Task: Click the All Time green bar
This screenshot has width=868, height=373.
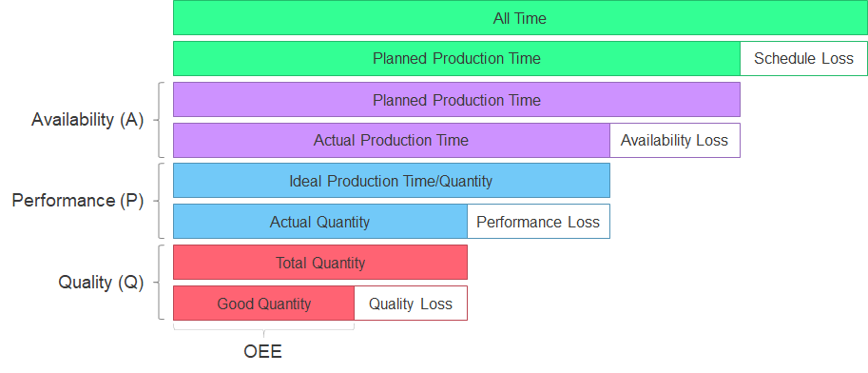Action: point(520,18)
